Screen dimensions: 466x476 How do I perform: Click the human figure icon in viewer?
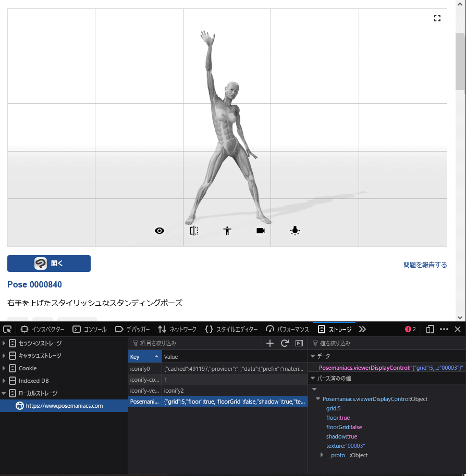pyautogui.click(x=227, y=231)
